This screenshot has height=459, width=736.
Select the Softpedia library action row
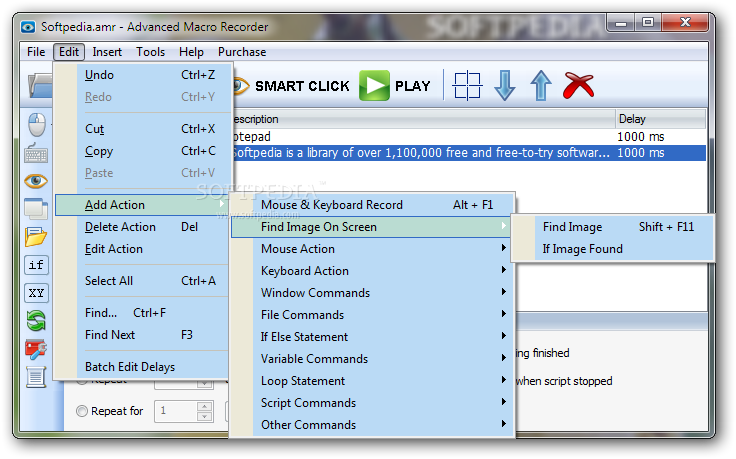468,153
